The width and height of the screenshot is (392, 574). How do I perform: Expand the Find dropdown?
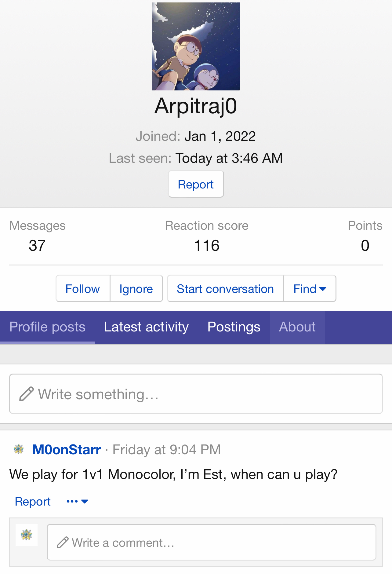[x=310, y=289]
